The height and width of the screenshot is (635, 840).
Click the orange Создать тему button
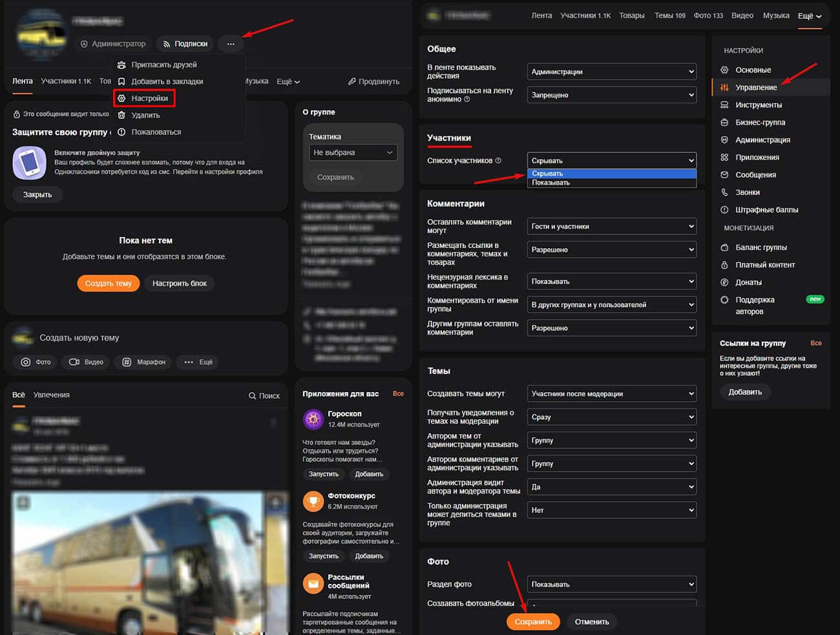click(108, 283)
